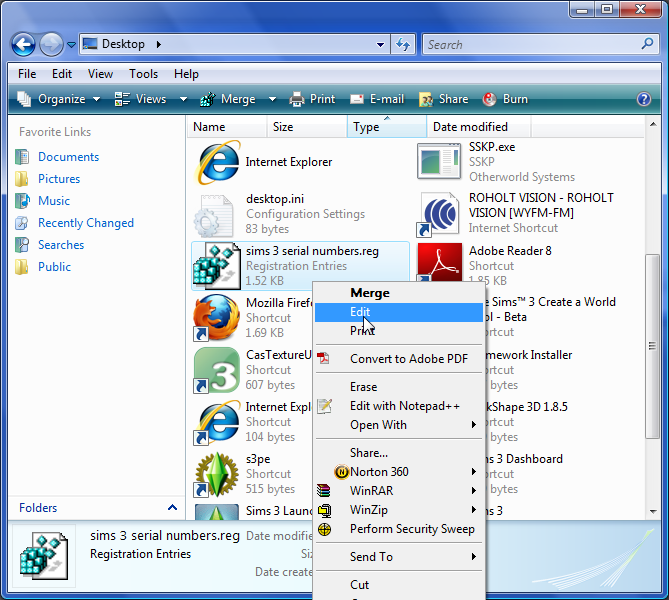
Task: Open the Tools menu
Action: pos(143,74)
